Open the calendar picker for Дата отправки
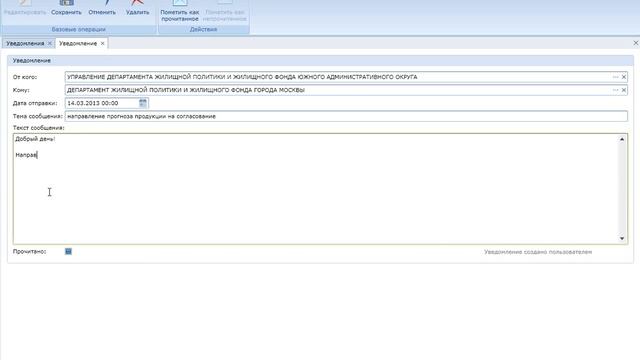The image size is (640, 360). point(143,103)
